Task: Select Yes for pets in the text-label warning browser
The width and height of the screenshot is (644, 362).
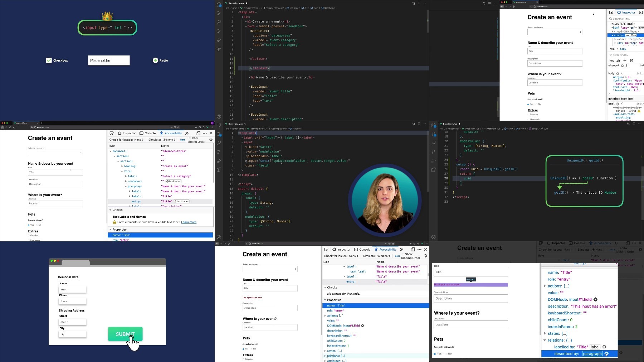Action: (x=29, y=225)
